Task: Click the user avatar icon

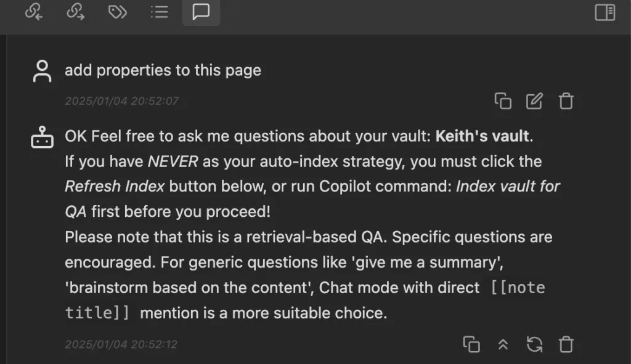Action: coord(42,71)
